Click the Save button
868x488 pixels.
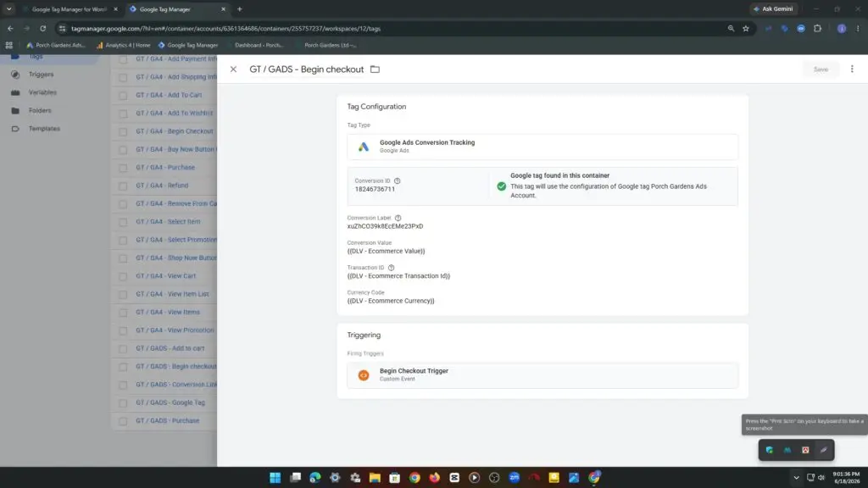(x=821, y=69)
